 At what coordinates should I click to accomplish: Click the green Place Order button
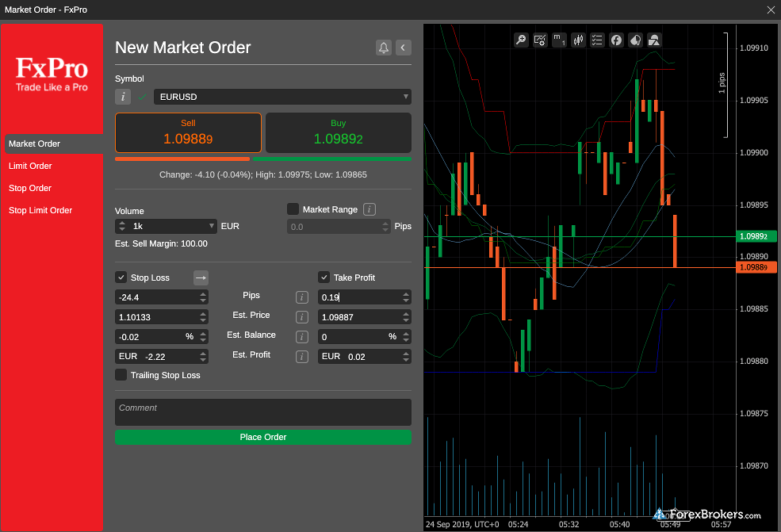coord(263,437)
